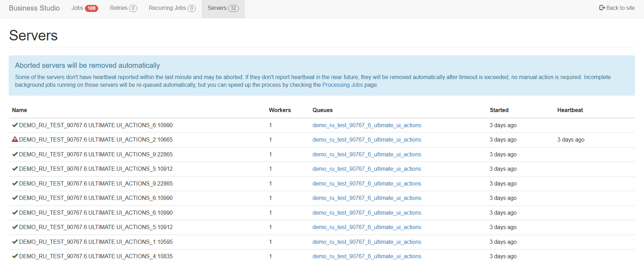Click the green checkmark beside ACTIONS_1:10595
This screenshot has width=644, height=260.
point(15,242)
